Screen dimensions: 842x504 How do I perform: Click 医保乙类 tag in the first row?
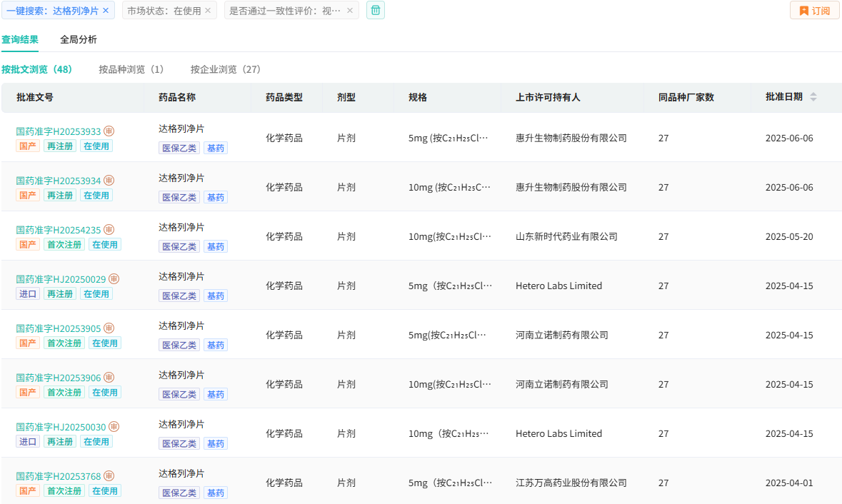pos(179,148)
